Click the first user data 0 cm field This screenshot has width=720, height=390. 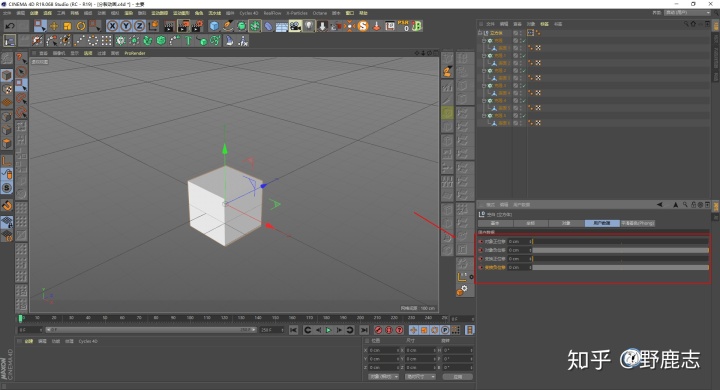(x=519, y=242)
